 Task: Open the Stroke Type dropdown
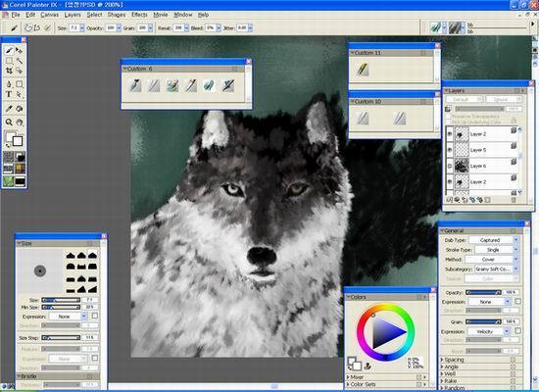pyautogui.click(x=497, y=250)
